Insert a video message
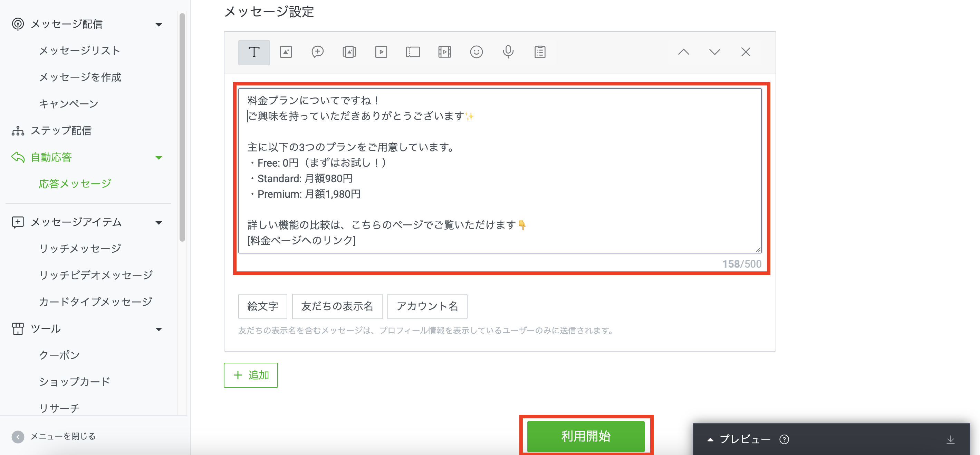 tap(381, 52)
